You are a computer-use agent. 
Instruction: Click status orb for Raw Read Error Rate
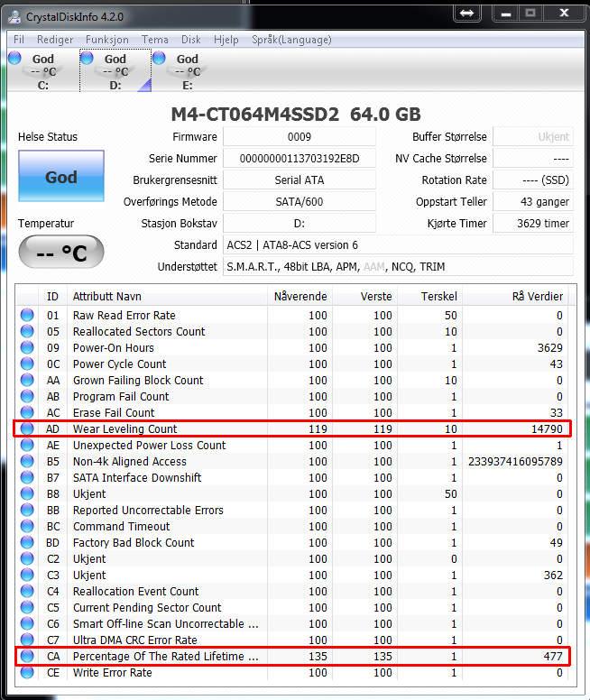[27, 315]
